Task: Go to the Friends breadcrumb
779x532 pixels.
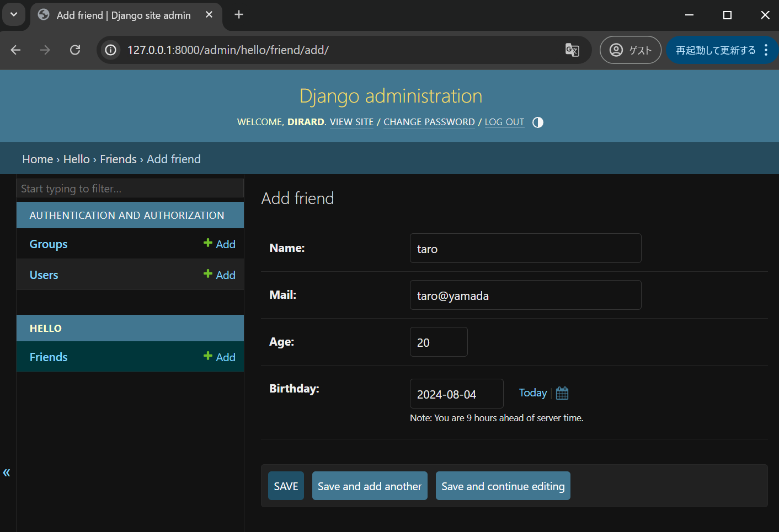Action: [118, 159]
